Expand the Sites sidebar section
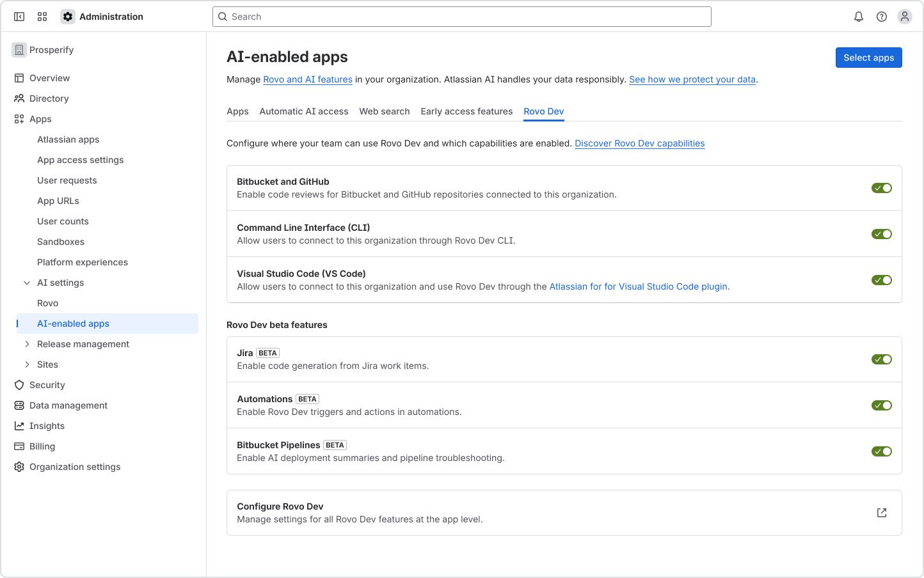 [x=27, y=364]
